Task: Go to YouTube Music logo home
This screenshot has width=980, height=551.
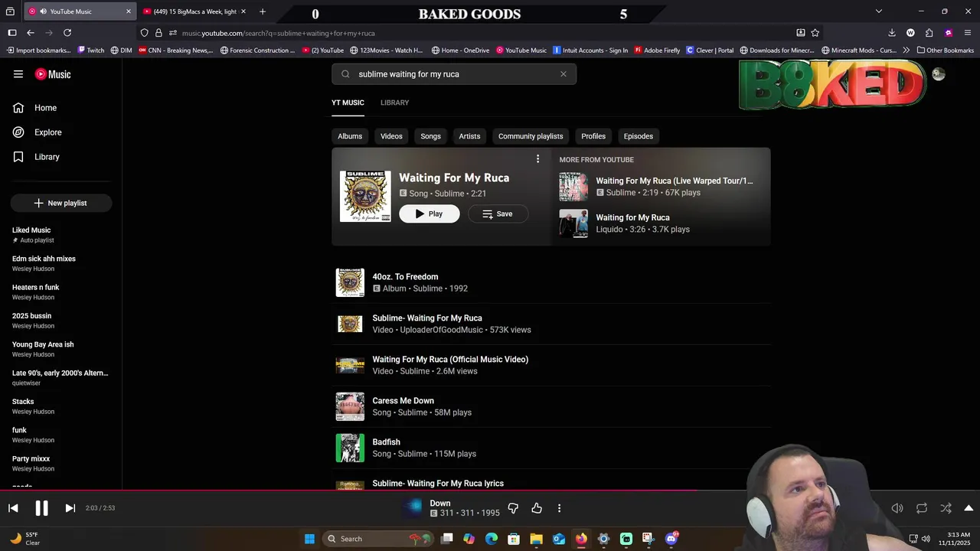Action: click(53, 74)
